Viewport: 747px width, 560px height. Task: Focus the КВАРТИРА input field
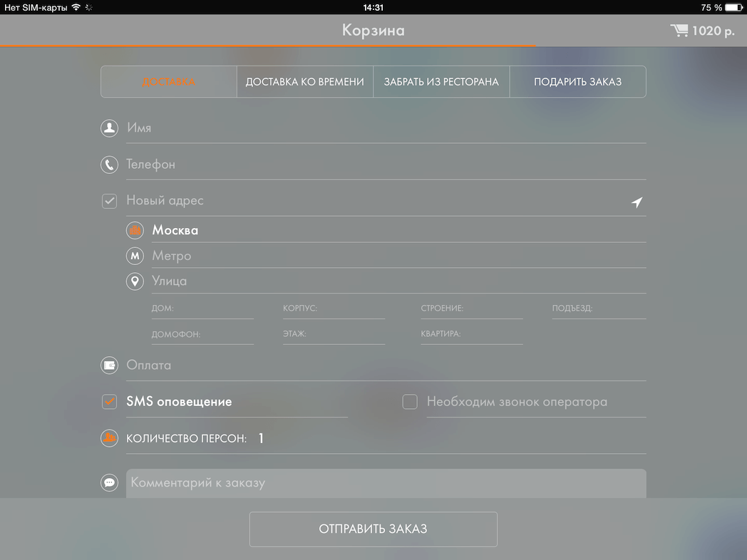point(472,334)
